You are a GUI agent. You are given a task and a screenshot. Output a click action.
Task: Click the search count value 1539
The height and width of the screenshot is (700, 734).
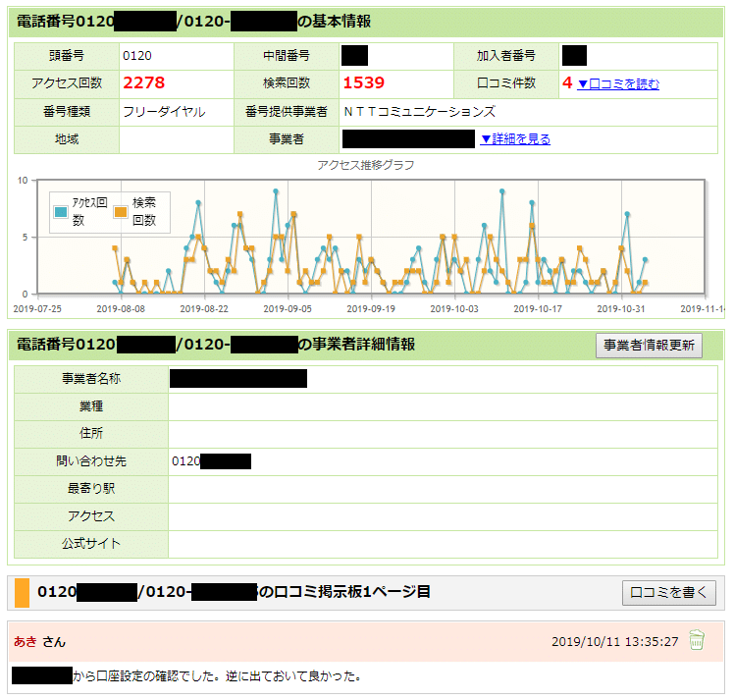coord(364,82)
